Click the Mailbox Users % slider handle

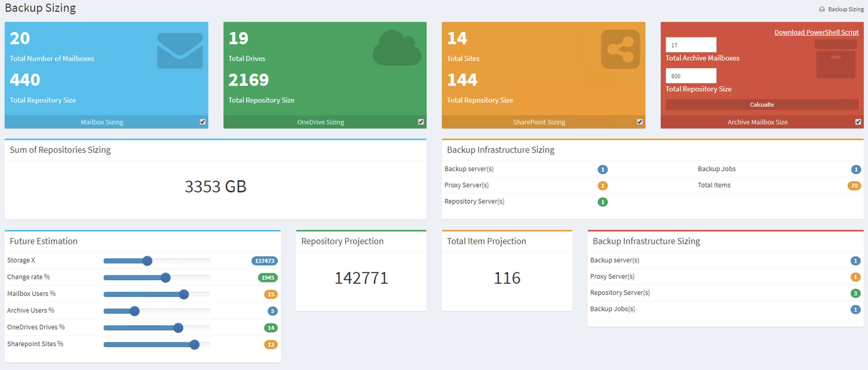pyautogui.click(x=184, y=294)
